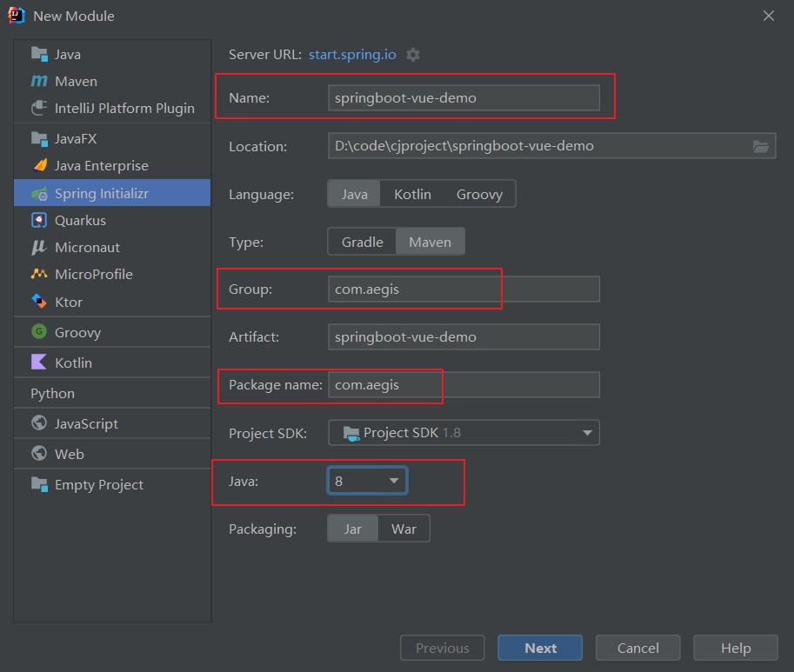The image size is (794, 672).
Task: Click the Next button
Action: click(x=540, y=648)
